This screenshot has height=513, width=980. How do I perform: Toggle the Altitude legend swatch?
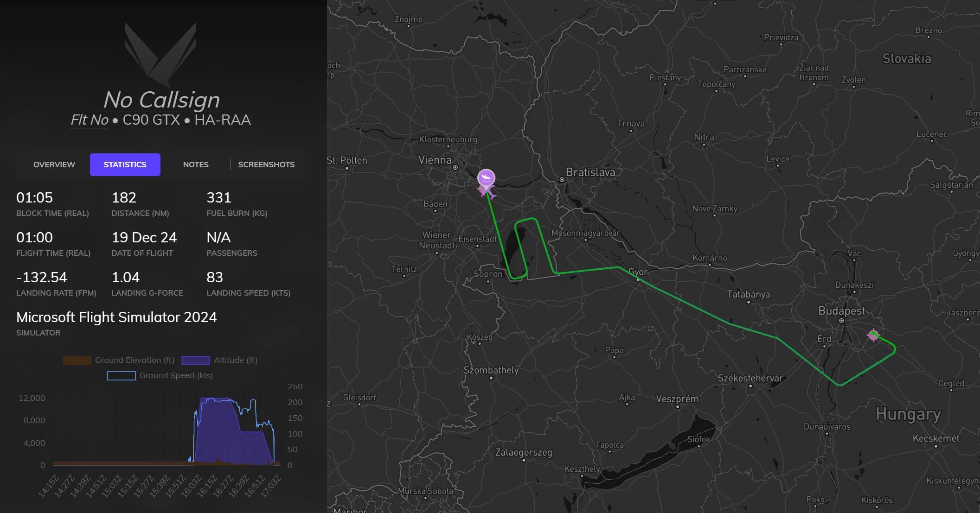[x=195, y=361]
